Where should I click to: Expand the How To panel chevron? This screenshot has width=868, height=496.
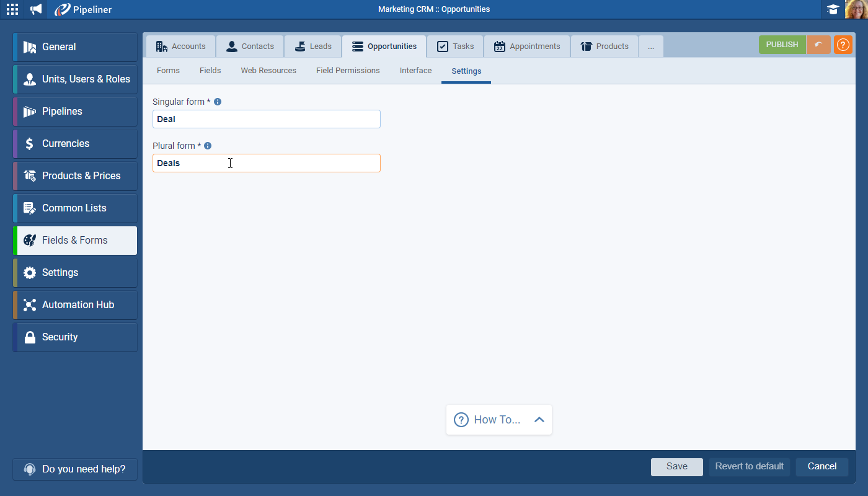click(x=539, y=420)
